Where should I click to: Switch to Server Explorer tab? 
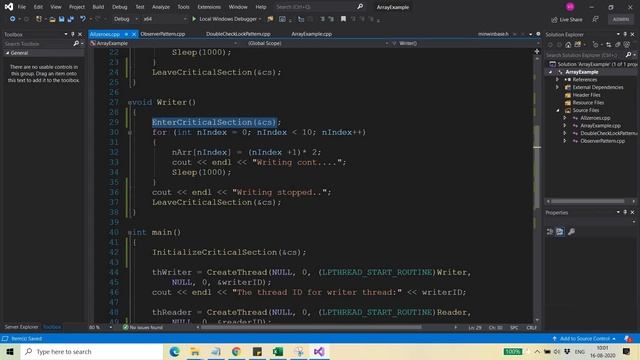(x=21, y=327)
